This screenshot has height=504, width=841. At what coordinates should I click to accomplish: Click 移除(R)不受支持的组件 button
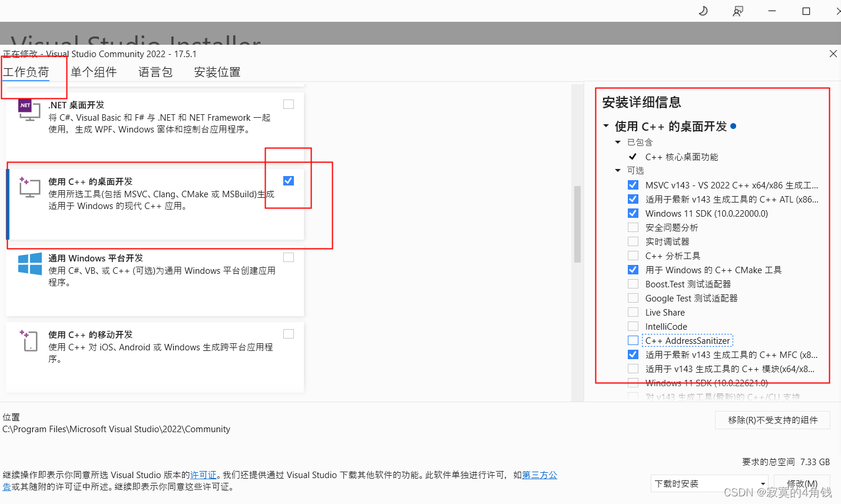tap(773, 420)
